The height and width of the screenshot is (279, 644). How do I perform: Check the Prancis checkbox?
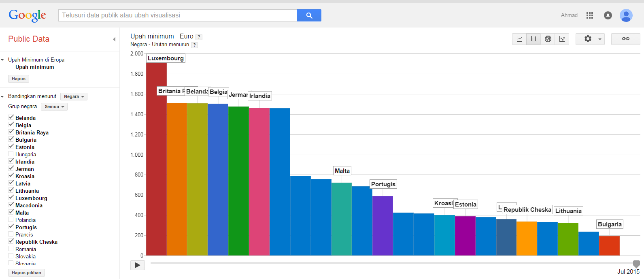11,234
